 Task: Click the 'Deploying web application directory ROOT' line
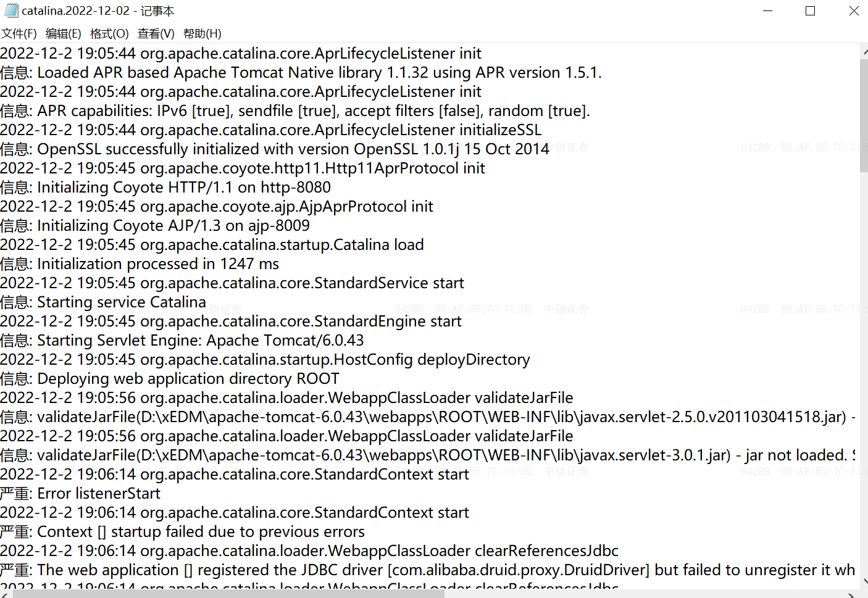click(170, 378)
